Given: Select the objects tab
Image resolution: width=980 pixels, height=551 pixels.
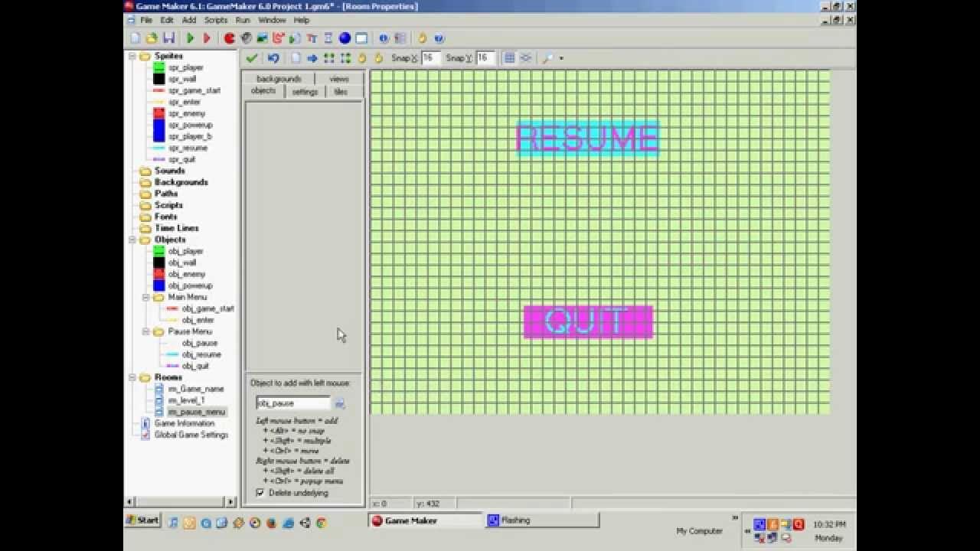Looking at the screenshot, I should pos(263,91).
